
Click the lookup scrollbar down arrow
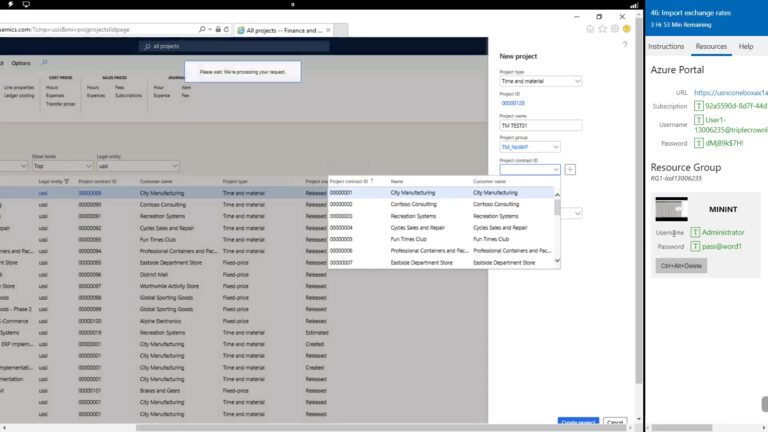tap(557, 261)
